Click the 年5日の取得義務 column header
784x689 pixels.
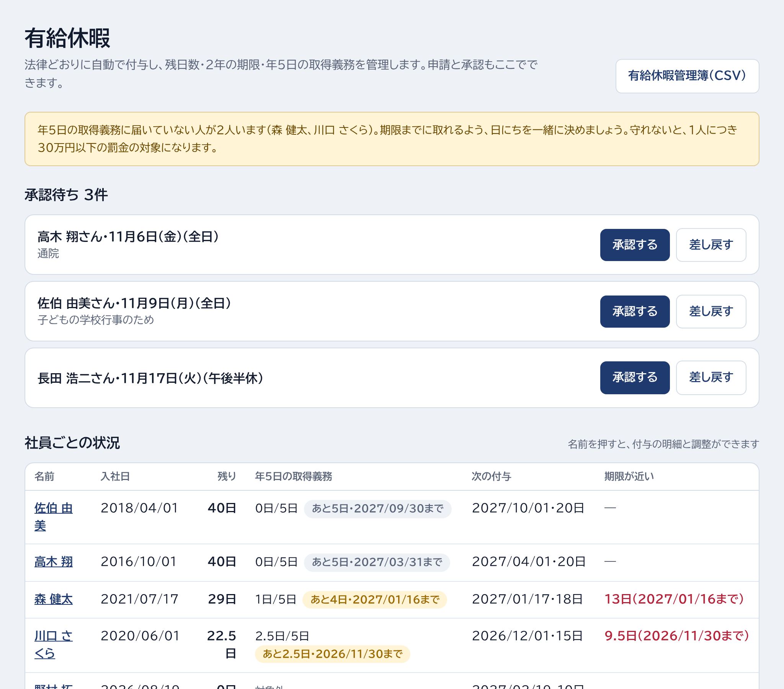[293, 477]
